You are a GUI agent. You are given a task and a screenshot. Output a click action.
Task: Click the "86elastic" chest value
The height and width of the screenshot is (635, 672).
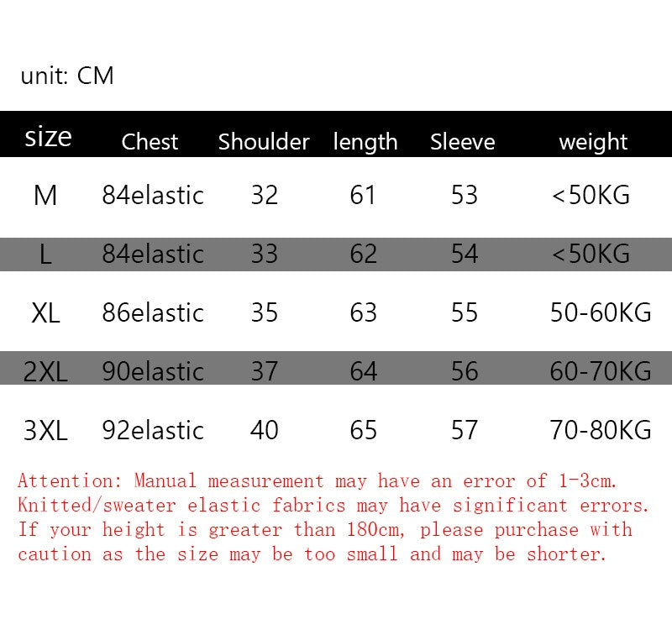(153, 313)
